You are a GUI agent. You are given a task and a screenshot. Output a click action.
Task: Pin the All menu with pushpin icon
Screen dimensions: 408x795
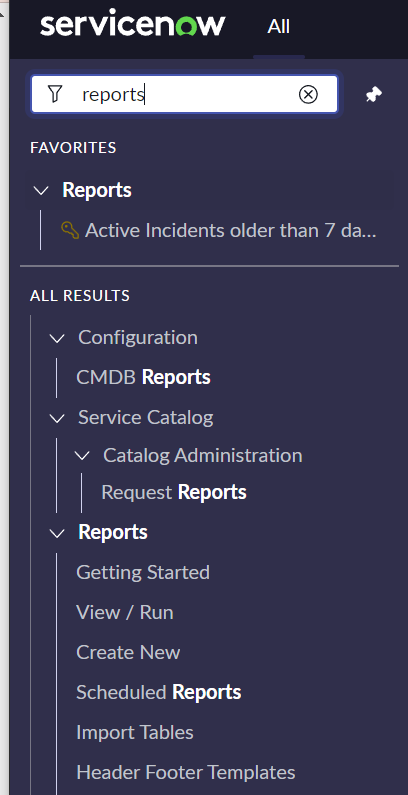[374, 94]
